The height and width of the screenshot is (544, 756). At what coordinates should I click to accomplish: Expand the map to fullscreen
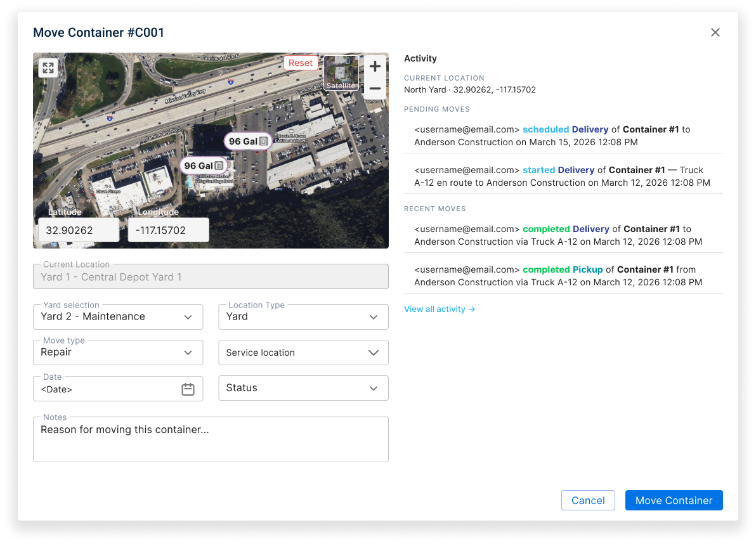[x=48, y=68]
